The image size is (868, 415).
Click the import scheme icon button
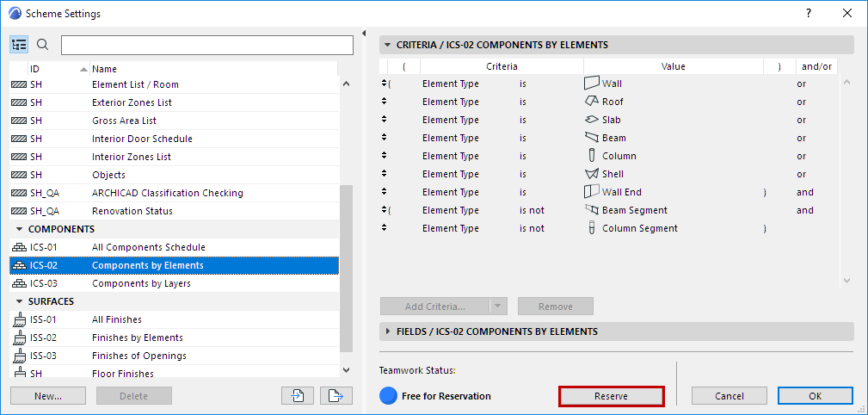pyautogui.click(x=298, y=395)
